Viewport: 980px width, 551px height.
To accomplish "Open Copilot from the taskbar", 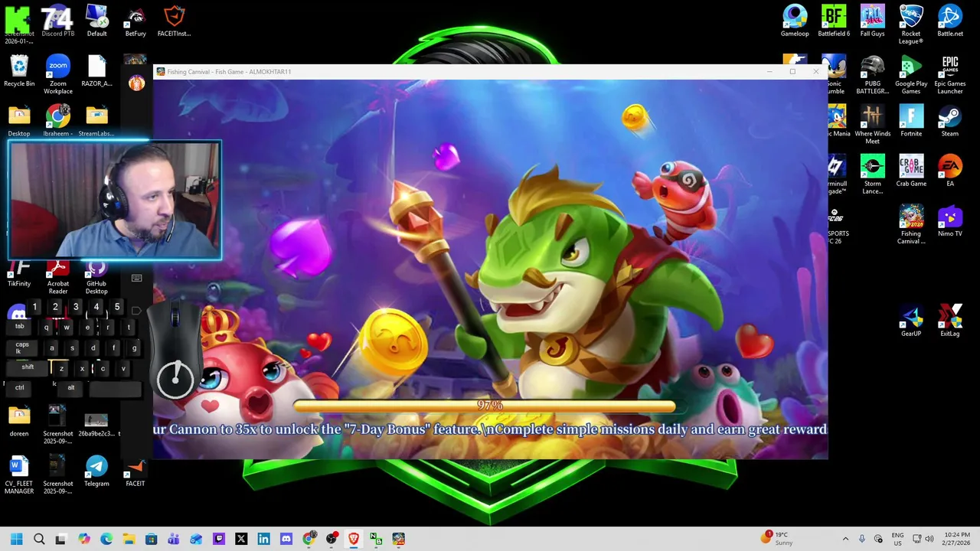I will 84,539.
